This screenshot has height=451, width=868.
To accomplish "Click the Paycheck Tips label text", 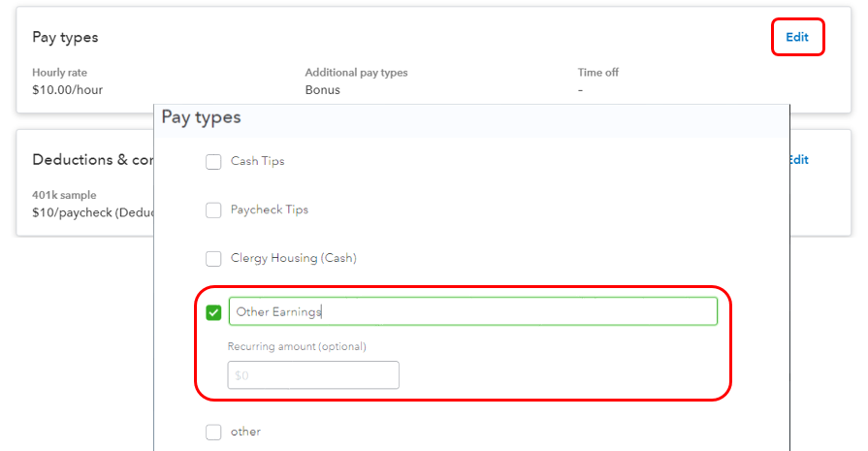I will point(269,209).
